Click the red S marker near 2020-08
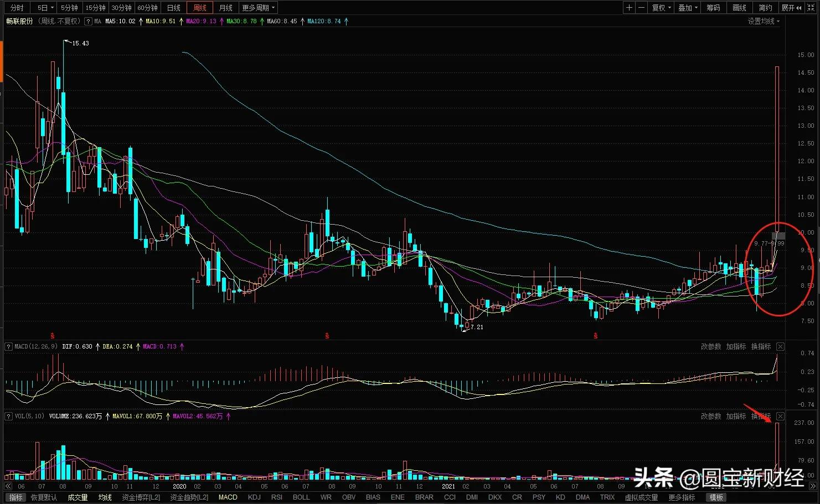Viewport: 820px width, 504px height. coord(327,336)
